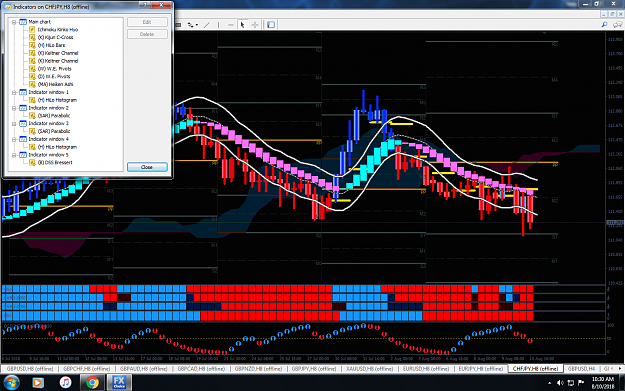The width and height of the screenshot is (625, 391).
Task: Select the horizontal line tool
Action: (230, 25)
